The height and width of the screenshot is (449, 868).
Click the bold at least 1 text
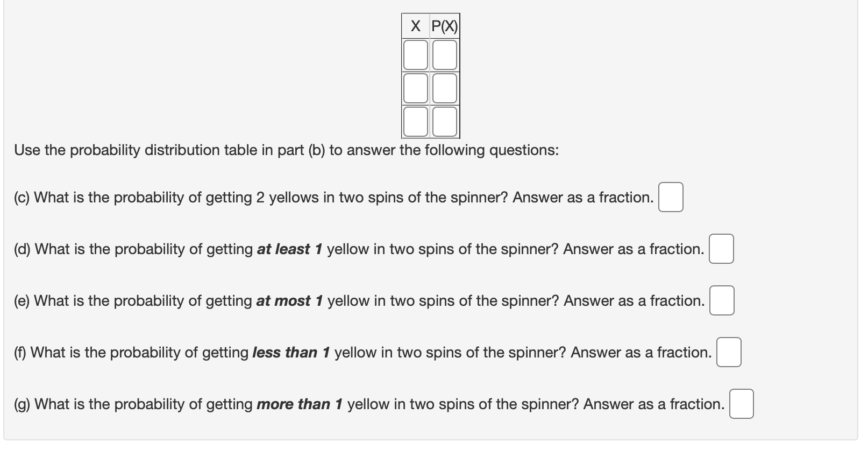(291, 249)
